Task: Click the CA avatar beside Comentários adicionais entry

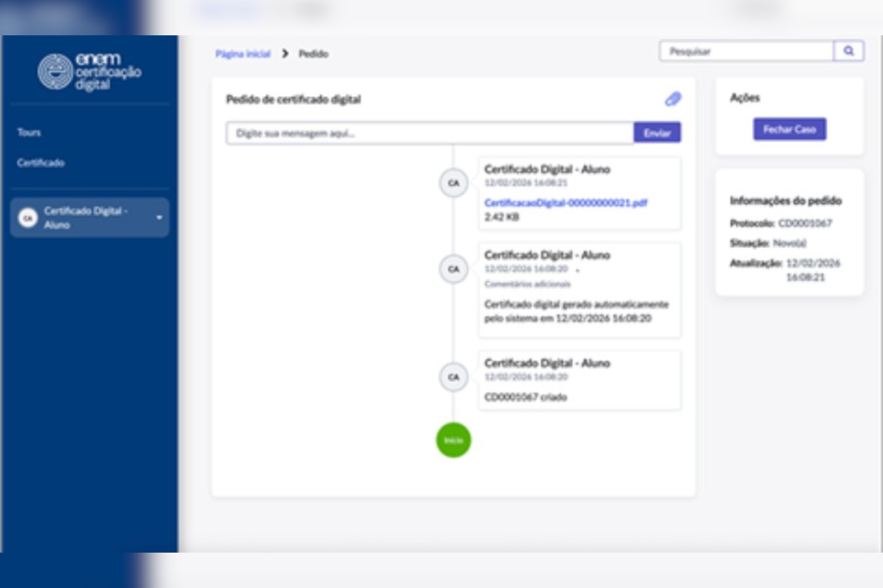Action: [453, 269]
